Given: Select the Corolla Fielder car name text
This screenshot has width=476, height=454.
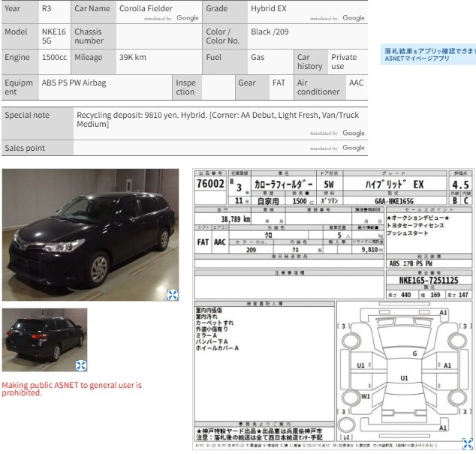Looking at the screenshot, I should click(x=146, y=8).
